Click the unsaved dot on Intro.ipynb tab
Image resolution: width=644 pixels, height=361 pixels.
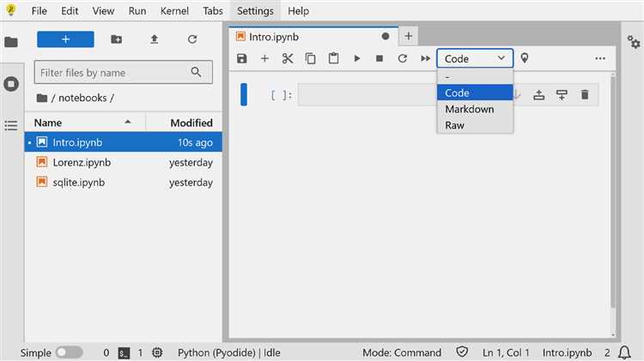pyautogui.click(x=386, y=36)
